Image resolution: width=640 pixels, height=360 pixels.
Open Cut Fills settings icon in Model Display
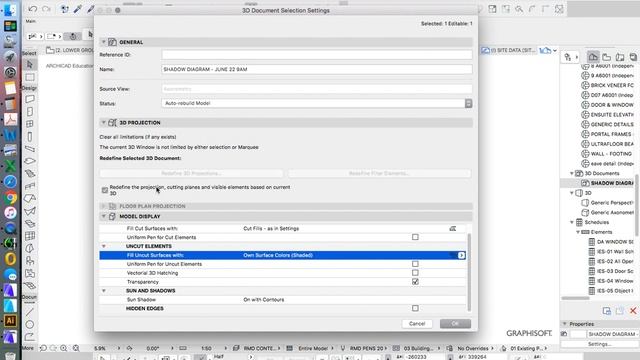(453, 229)
